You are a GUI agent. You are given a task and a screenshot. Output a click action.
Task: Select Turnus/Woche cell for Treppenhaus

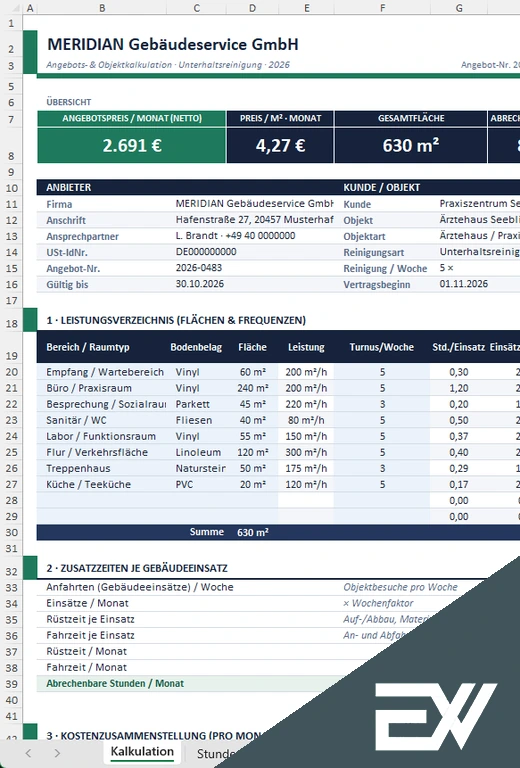[x=382, y=468]
